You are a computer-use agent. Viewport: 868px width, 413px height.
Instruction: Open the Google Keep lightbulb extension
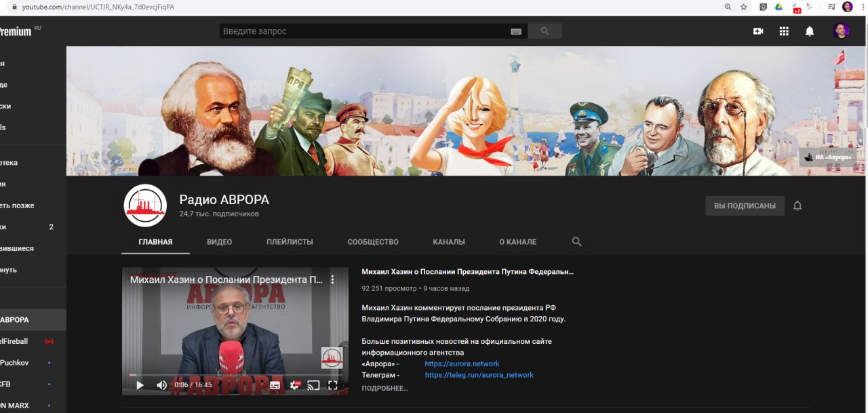tap(764, 7)
